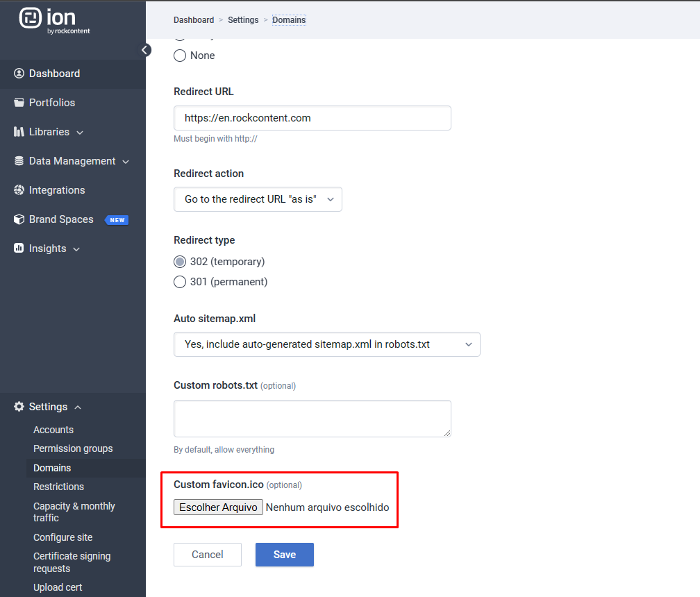Click the Domains breadcrumb link

pyautogui.click(x=289, y=20)
